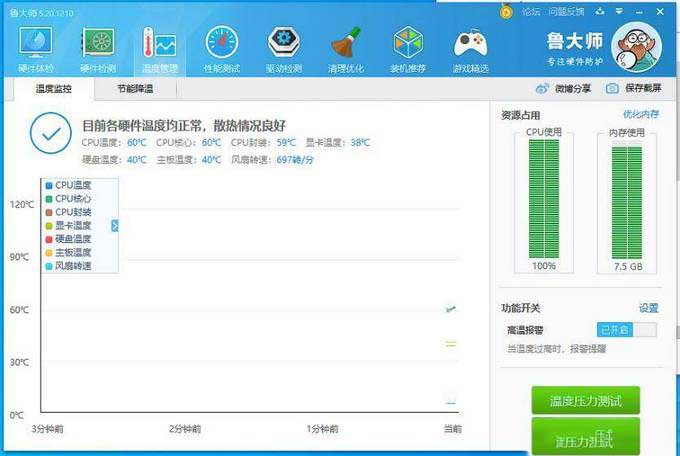Toggle CPU封装 legend series
The width and height of the screenshot is (680, 456).
point(68,212)
